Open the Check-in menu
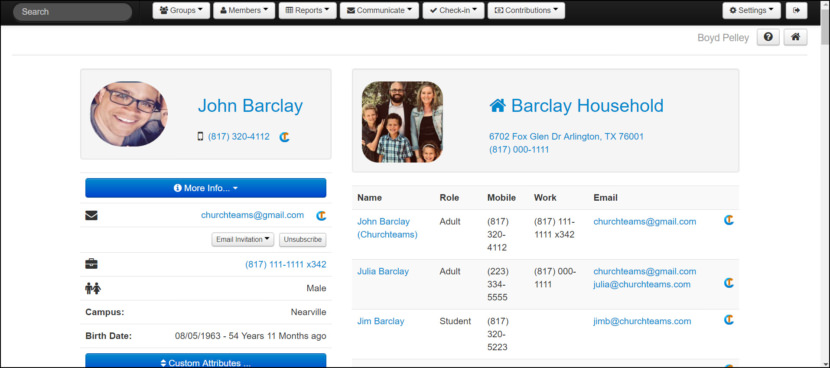 click(453, 11)
